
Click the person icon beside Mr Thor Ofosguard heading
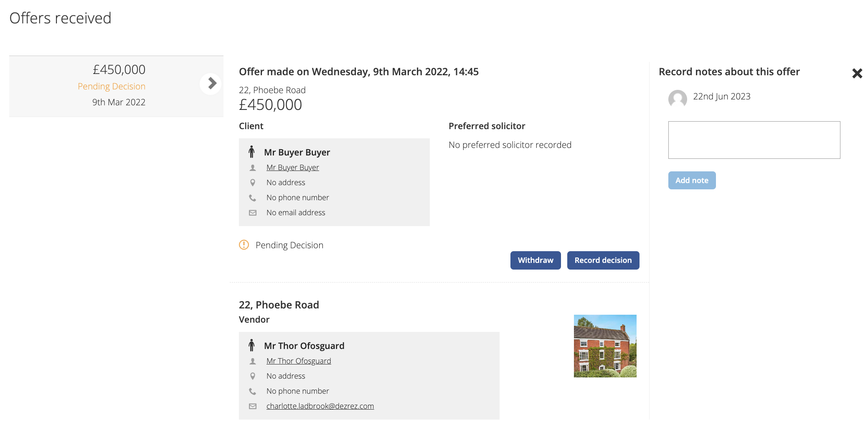click(x=251, y=345)
